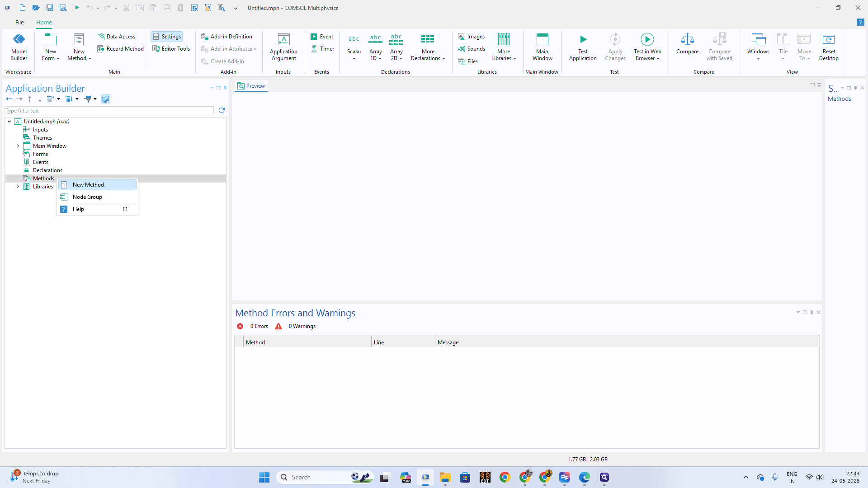Click the Line column header
This screenshot has height=488, width=868.
403,343
